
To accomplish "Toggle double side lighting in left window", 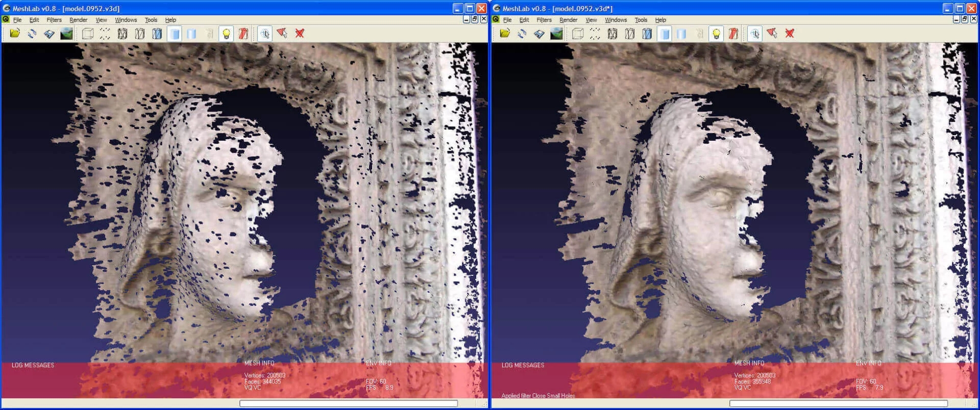I will tap(243, 34).
